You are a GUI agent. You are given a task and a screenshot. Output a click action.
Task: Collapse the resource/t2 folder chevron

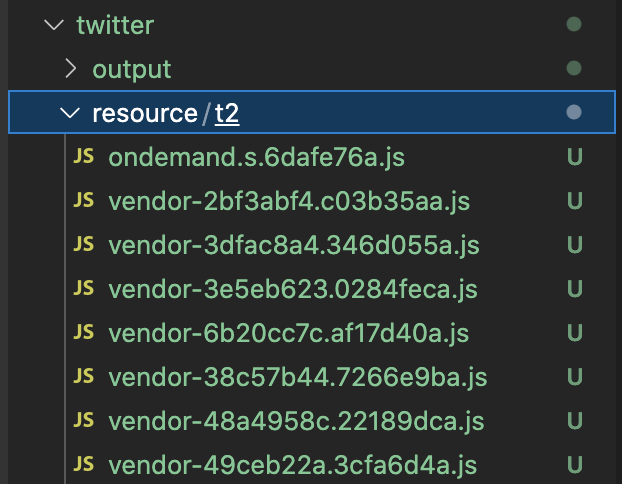[70, 113]
